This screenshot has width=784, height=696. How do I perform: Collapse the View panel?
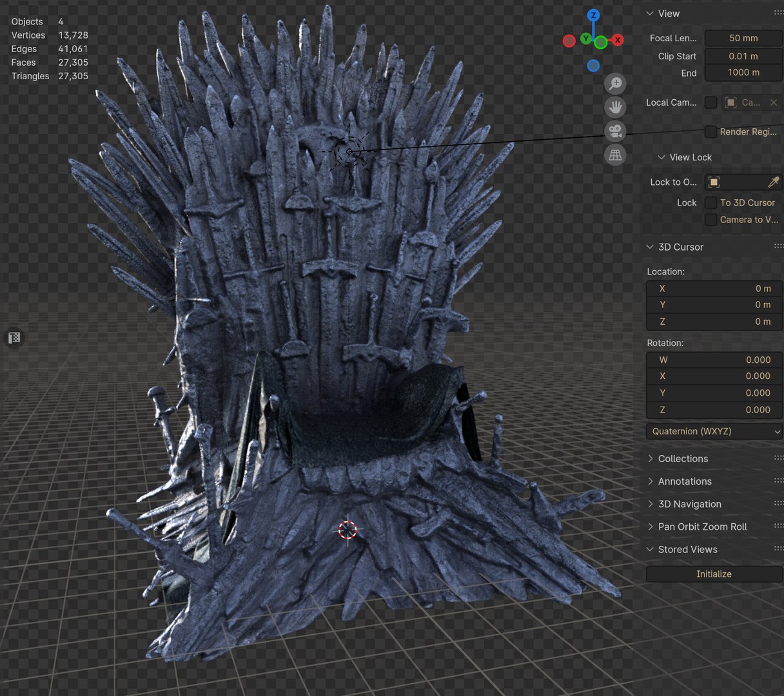[x=650, y=14]
